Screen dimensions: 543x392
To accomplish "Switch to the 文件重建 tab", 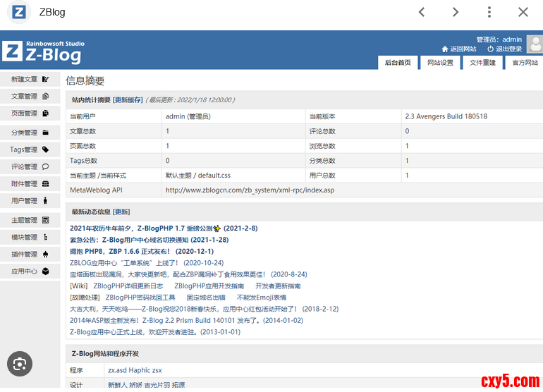I will click(482, 63).
